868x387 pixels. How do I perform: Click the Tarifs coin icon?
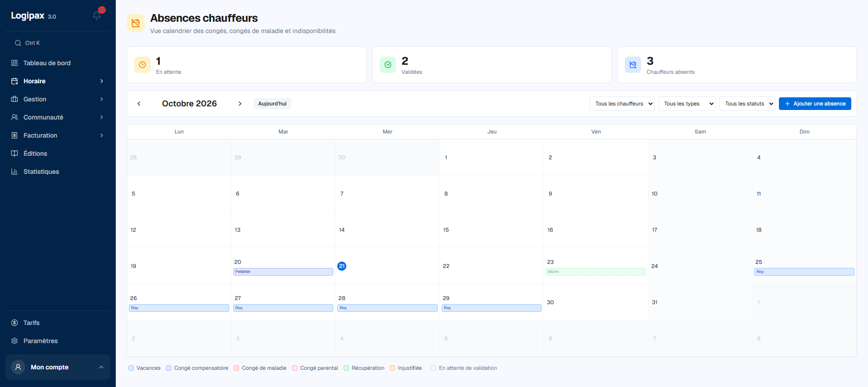pos(14,323)
